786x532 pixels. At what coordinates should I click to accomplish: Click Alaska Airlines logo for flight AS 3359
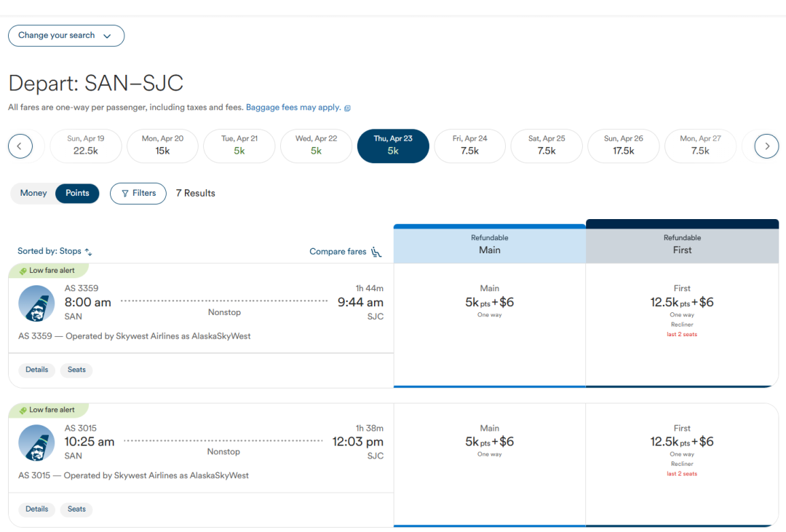coord(36,303)
